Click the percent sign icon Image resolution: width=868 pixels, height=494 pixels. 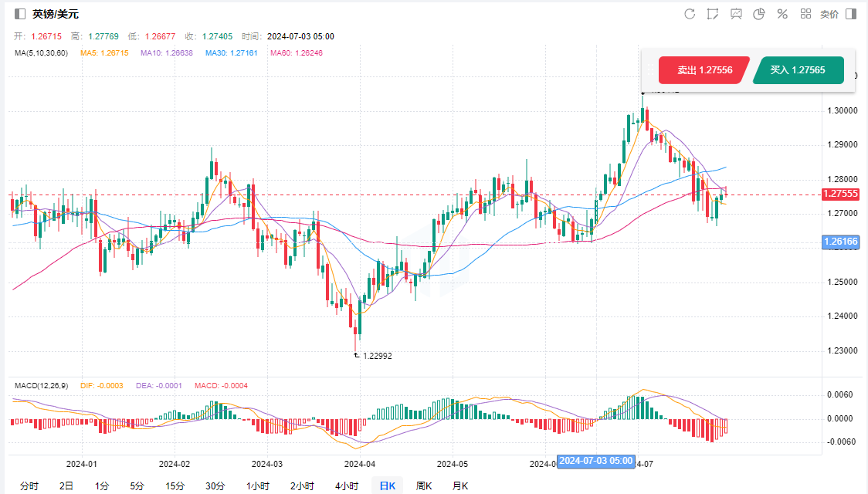pyautogui.click(x=782, y=14)
